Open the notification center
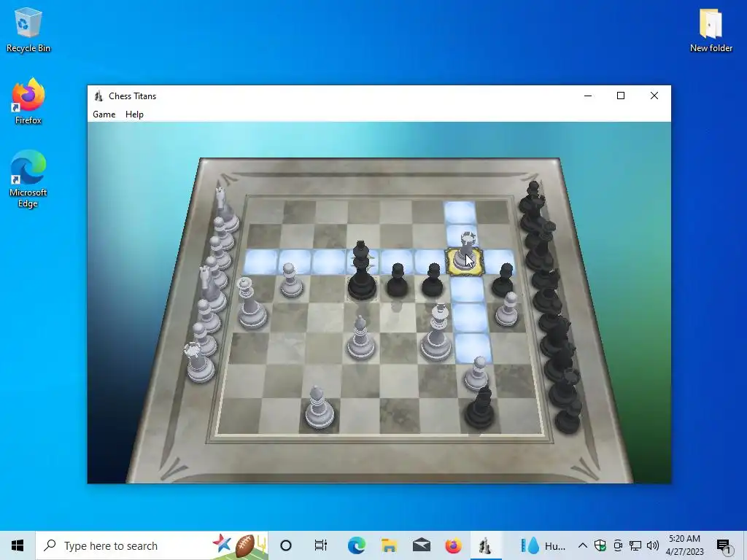The width and height of the screenshot is (747, 560). coord(724,545)
